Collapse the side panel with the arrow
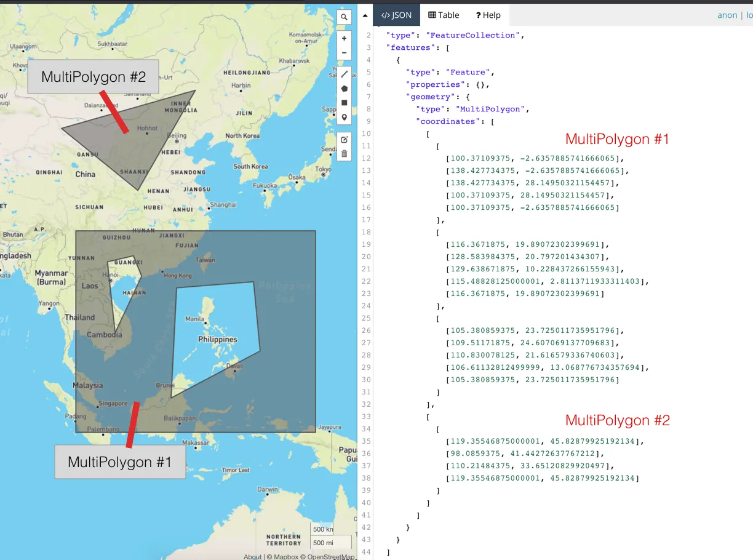Screen dimensions: 753x560 tap(365, 15)
